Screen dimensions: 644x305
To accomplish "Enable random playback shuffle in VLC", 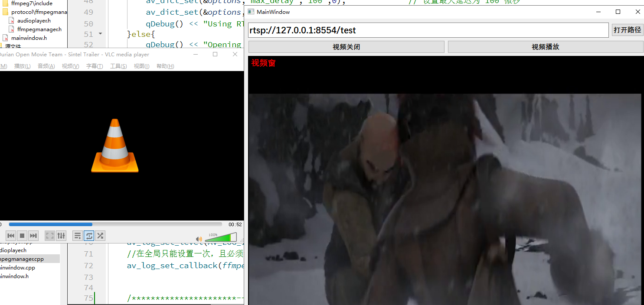I will click(100, 235).
